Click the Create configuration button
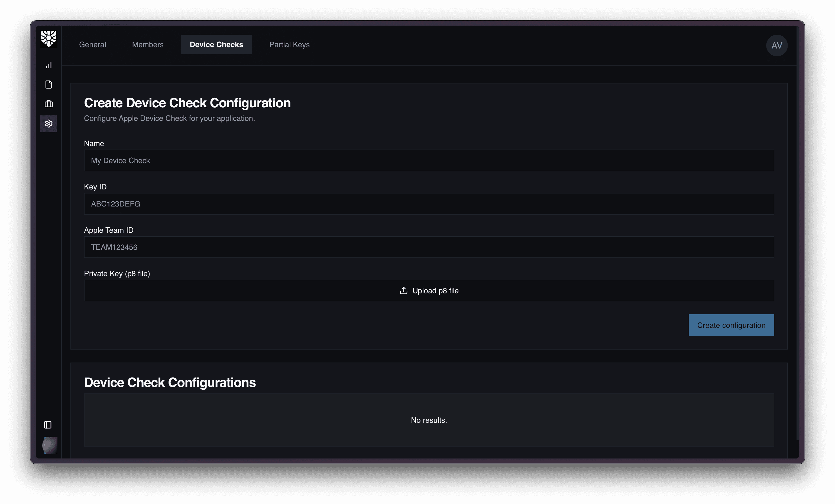The image size is (835, 504). tap(731, 325)
